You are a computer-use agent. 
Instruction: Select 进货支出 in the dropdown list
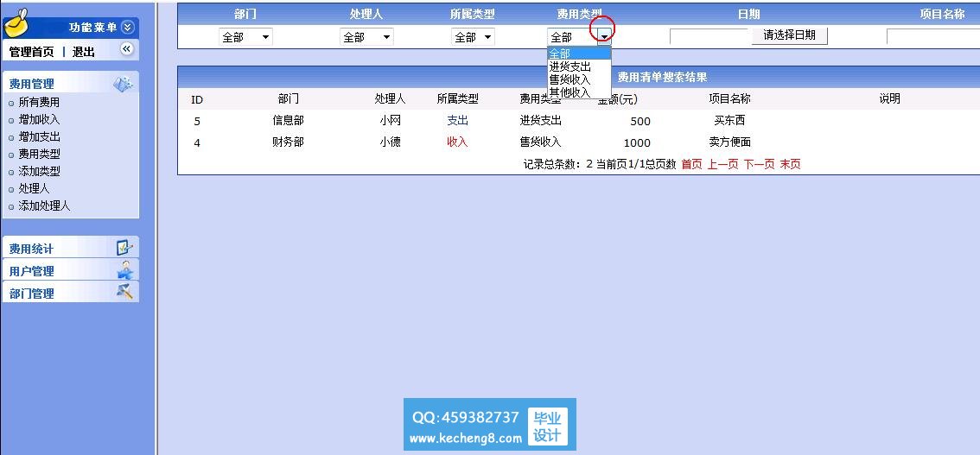click(x=579, y=66)
